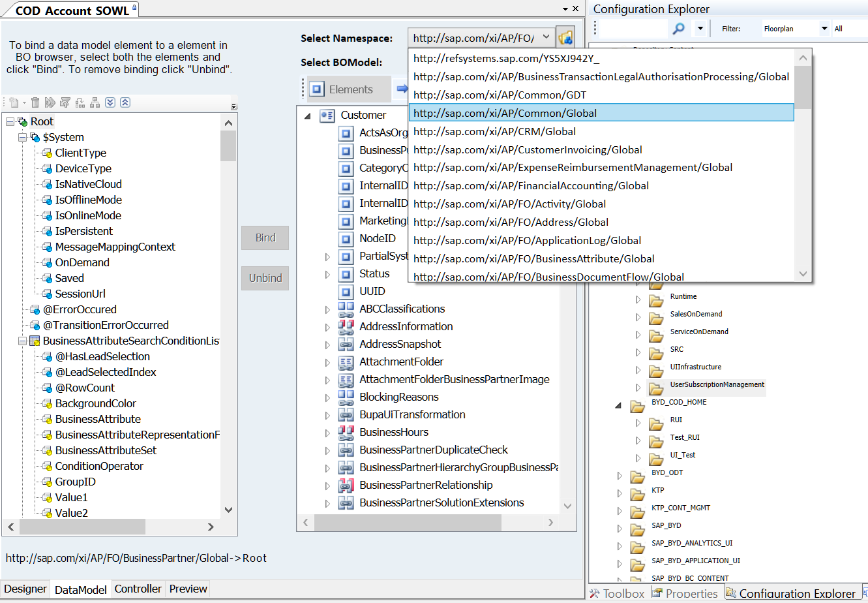Expand the BusinessHours node

[327, 433]
